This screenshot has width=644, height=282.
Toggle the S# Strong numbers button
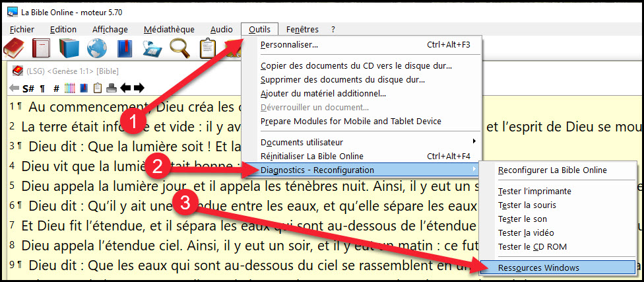[28, 88]
